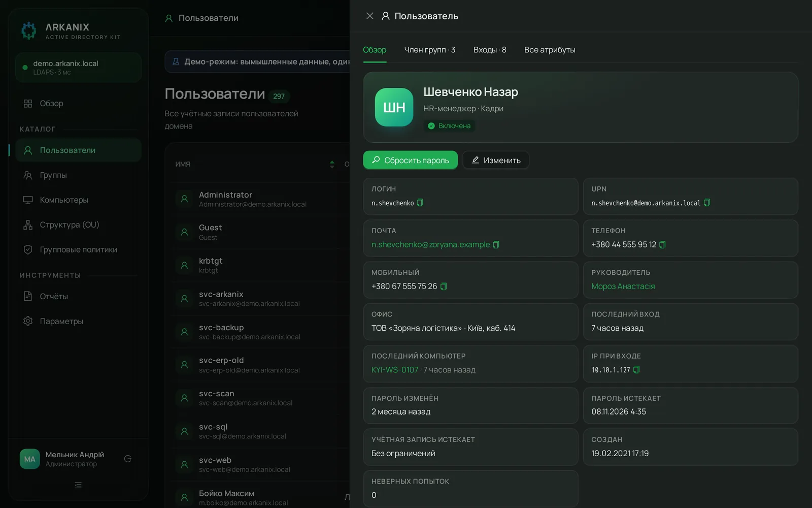Open Параметры in sidebar
The image size is (812, 508).
(x=78, y=321)
